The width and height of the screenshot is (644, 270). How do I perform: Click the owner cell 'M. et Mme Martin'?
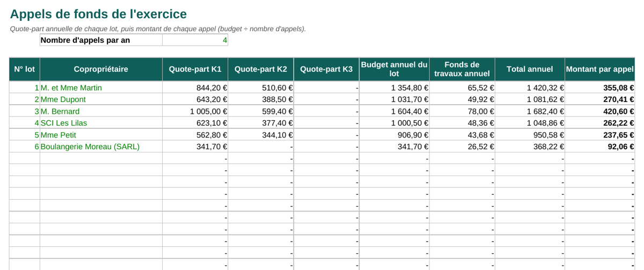click(x=101, y=87)
